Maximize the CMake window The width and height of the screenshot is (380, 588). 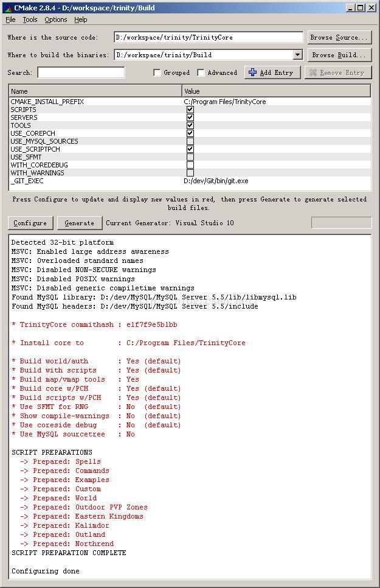tap(360, 7)
